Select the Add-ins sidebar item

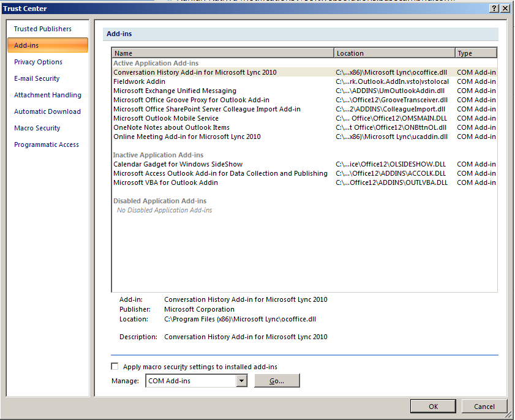(x=48, y=45)
